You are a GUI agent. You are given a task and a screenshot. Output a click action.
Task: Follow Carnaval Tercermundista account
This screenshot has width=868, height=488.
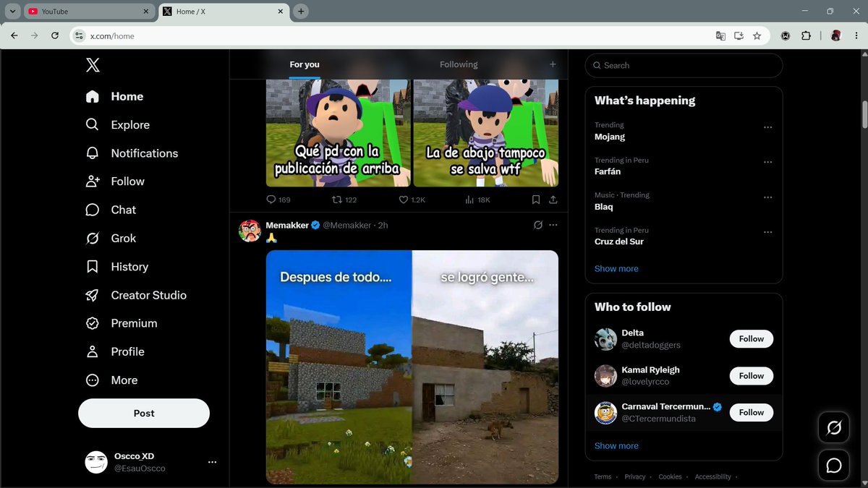pyautogui.click(x=751, y=412)
